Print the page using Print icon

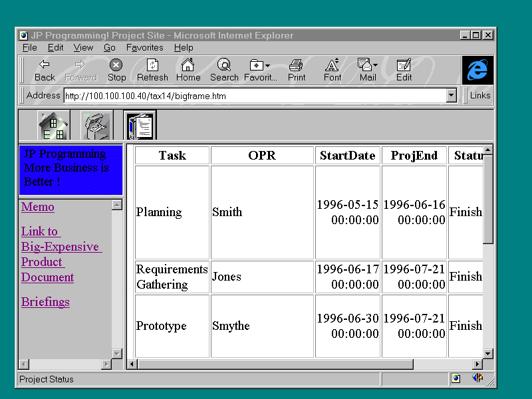(x=297, y=70)
